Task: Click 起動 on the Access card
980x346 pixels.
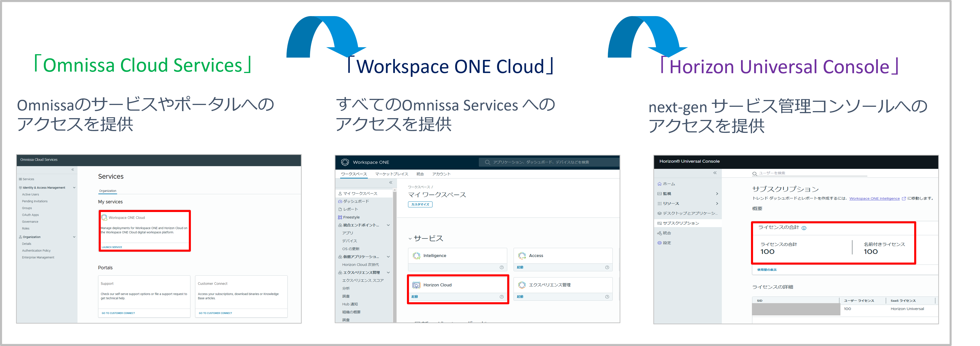Action: point(520,267)
